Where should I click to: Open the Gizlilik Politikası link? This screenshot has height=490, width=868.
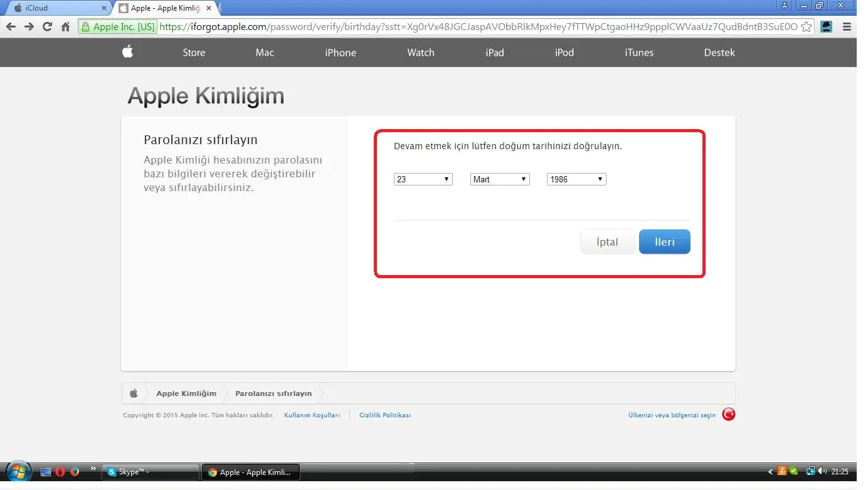click(x=384, y=414)
